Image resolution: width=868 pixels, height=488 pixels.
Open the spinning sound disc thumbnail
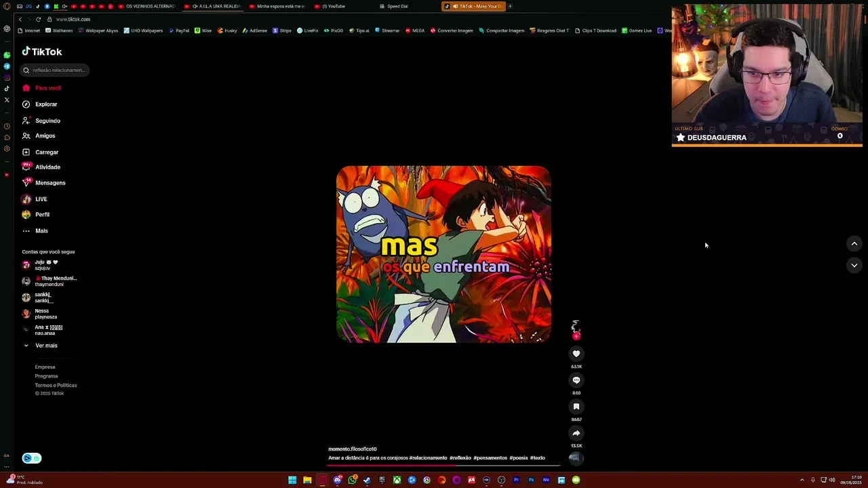click(575, 458)
